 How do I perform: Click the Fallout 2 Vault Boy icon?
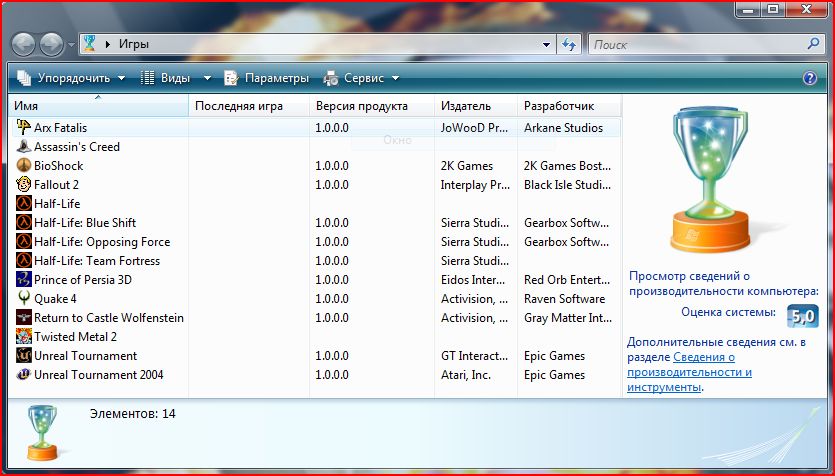click(x=23, y=185)
